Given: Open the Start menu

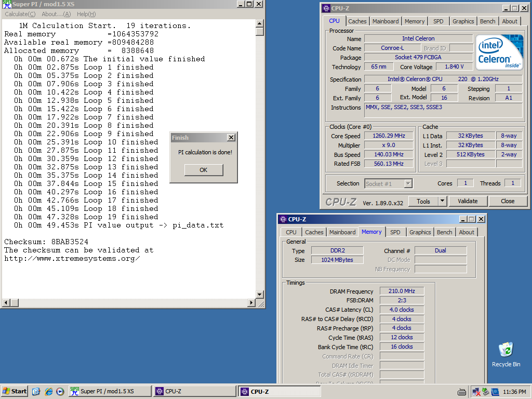Looking at the screenshot, I should click(15, 391).
